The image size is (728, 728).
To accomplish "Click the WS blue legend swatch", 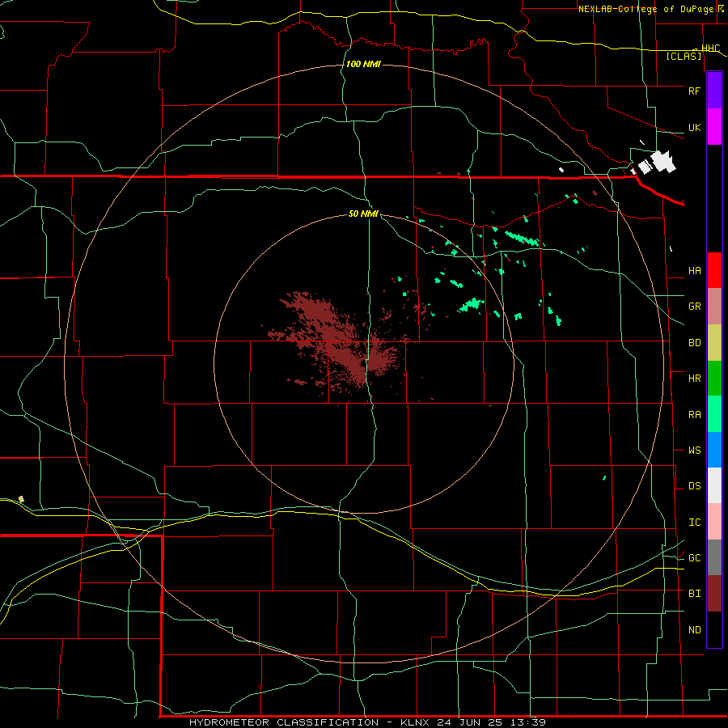I will point(714,450).
